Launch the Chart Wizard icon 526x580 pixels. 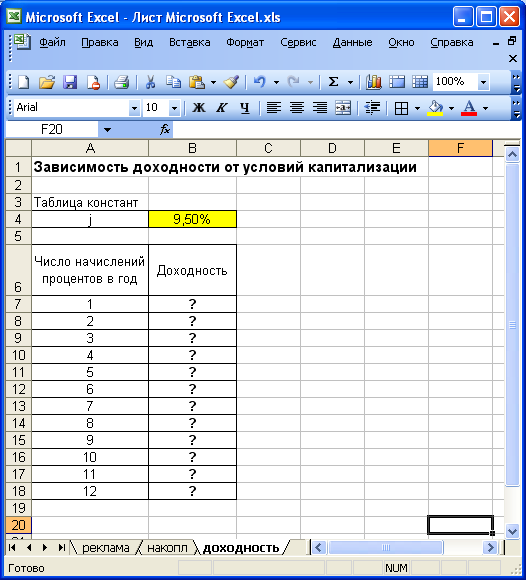(374, 82)
